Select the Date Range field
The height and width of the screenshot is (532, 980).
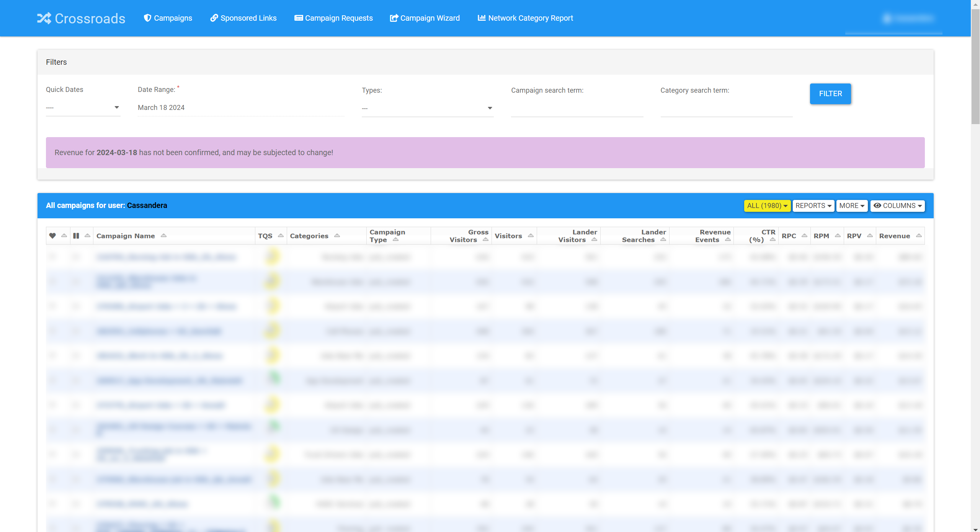[241, 108]
